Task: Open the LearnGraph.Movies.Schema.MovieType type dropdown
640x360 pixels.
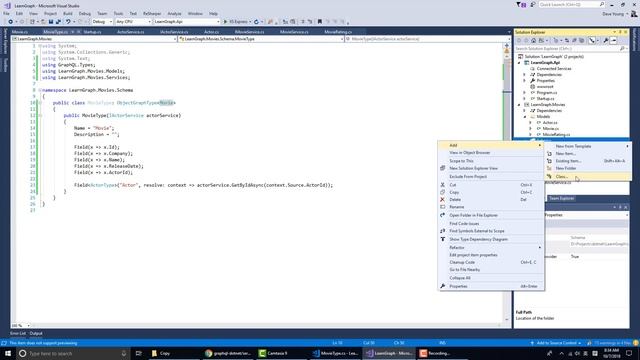Action: click(x=261, y=39)
